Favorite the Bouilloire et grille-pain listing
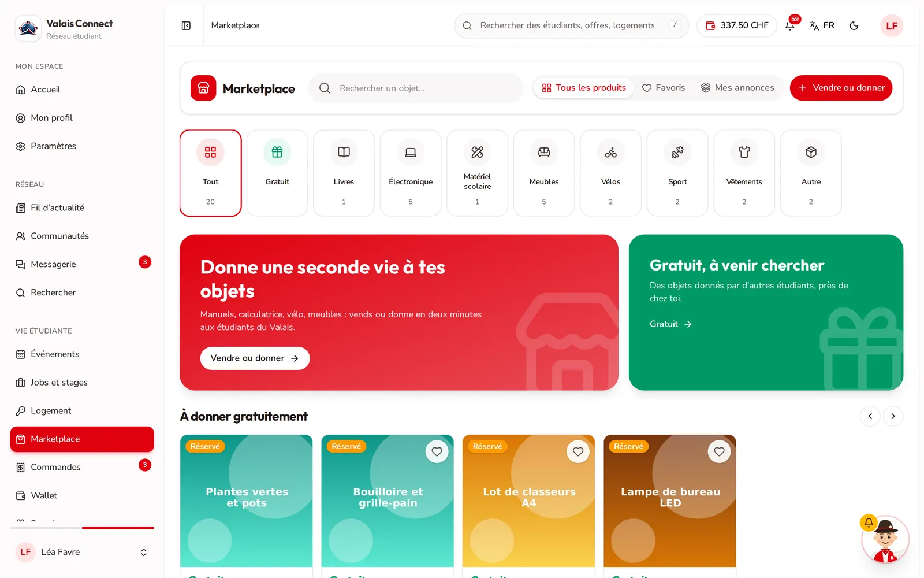Image resolution: width=924 pixels, height=578 pixels. 437,452
